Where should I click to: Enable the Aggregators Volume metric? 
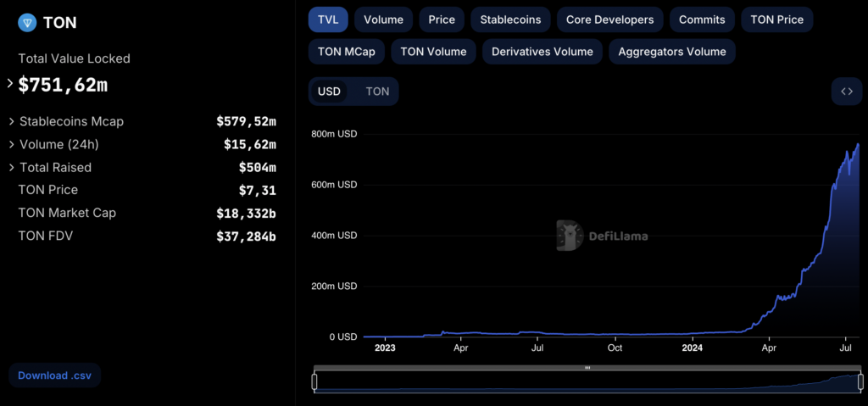[672, 52]
